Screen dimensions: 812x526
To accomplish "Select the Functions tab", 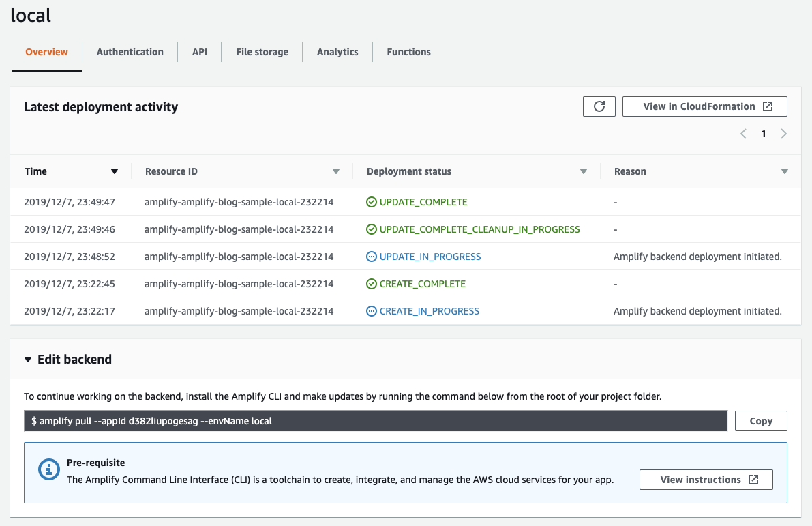I will point(408,52).
